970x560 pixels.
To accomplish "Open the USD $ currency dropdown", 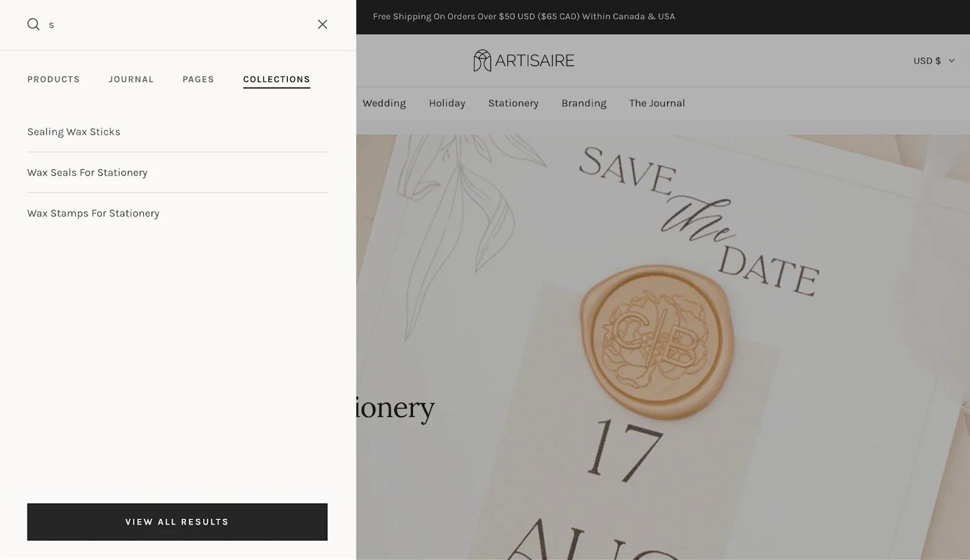I will click(x=934, y=61).
